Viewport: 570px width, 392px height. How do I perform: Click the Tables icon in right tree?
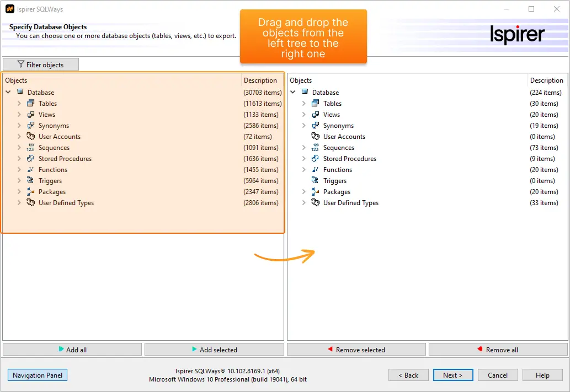pos(315,103)
